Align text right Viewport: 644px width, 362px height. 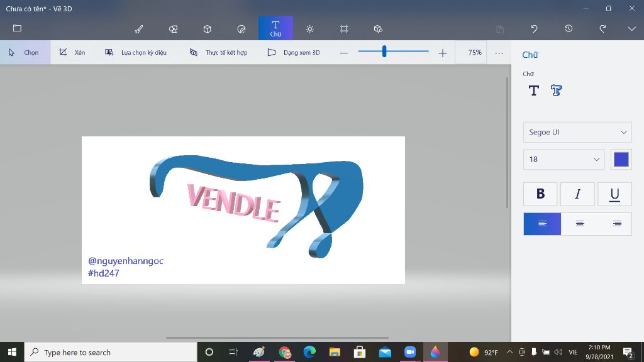click(x=617, y=224)
